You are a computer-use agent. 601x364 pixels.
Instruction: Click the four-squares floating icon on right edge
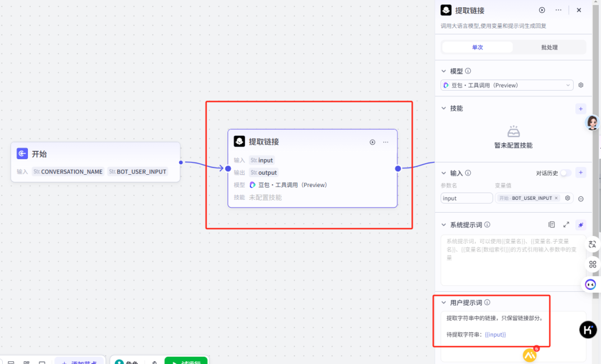pyautogui.click(x=593, y=264)
